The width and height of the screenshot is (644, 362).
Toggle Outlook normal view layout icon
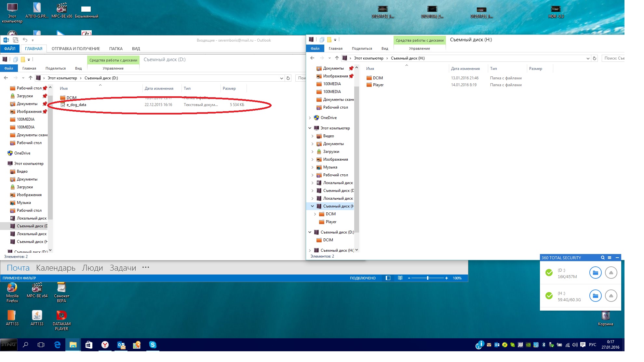388,278
